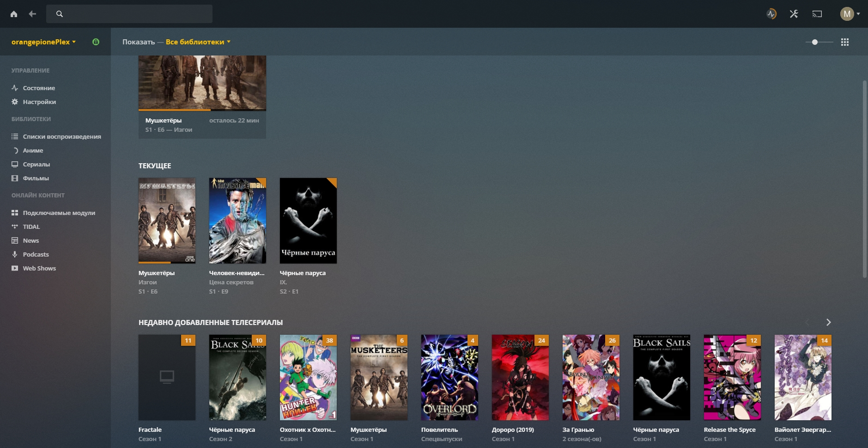Click the Состояние activity icon in sidebar
This screenshot has height=448, width=868.
pos(15,88)
